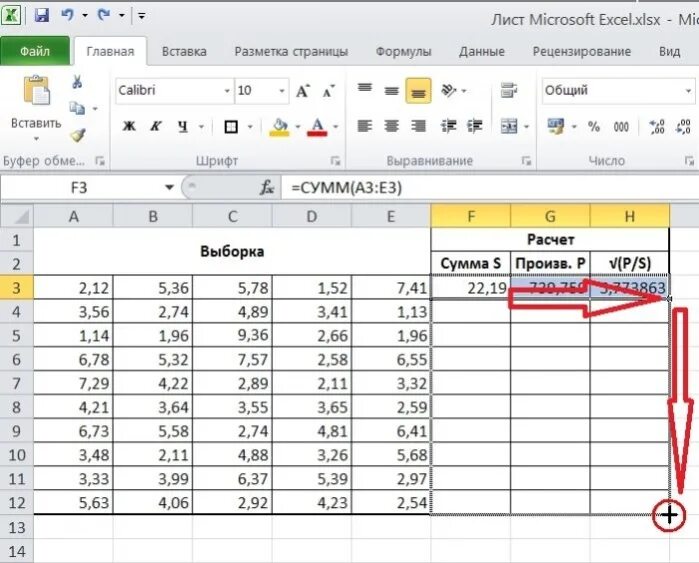This screenshot has height=563, width=699.
Task: Switch to the Формулы tab
Action: pos(403,52)
